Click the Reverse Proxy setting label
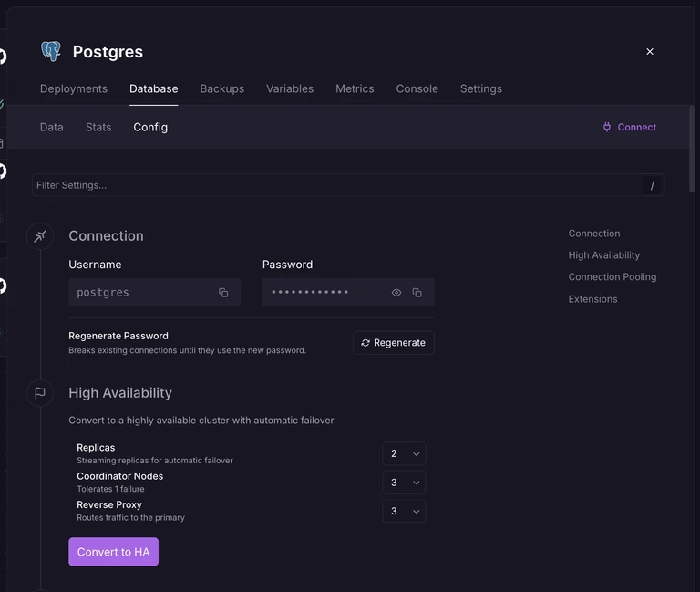The image size is (700, 592). 109,504
